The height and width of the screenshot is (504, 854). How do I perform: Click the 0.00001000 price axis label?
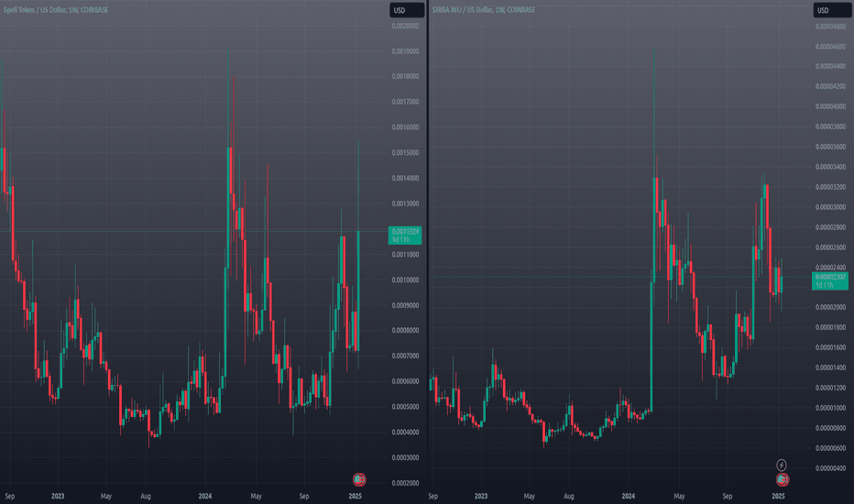pos(830,408)
